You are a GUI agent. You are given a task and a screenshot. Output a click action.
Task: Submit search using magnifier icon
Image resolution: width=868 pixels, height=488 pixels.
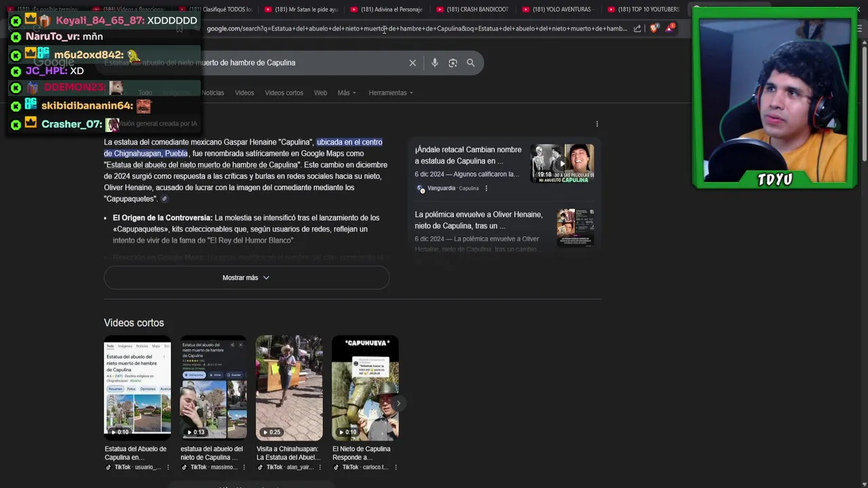coord(471,63)
